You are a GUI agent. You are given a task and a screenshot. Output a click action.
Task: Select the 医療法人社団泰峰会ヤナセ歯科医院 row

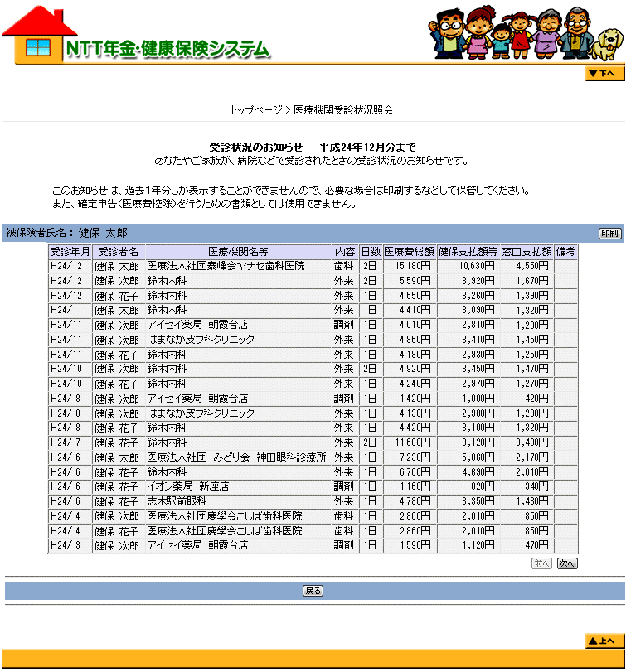tap(226, 267)
